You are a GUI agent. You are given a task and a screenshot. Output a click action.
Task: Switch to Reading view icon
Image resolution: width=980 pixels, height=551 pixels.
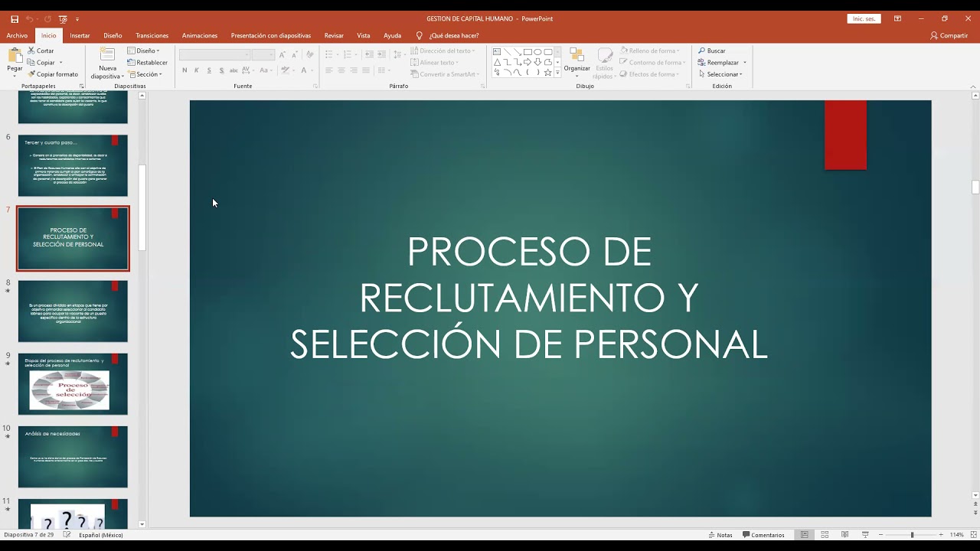(844, 535)
